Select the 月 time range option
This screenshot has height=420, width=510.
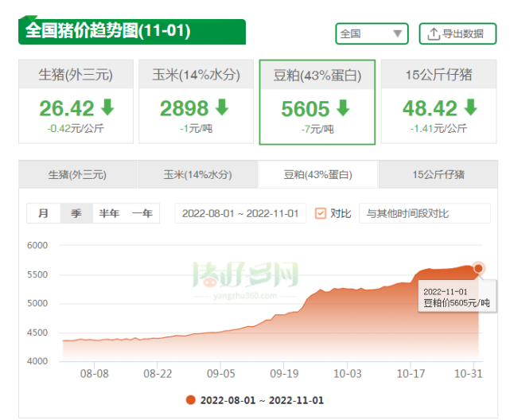point(44,213)
